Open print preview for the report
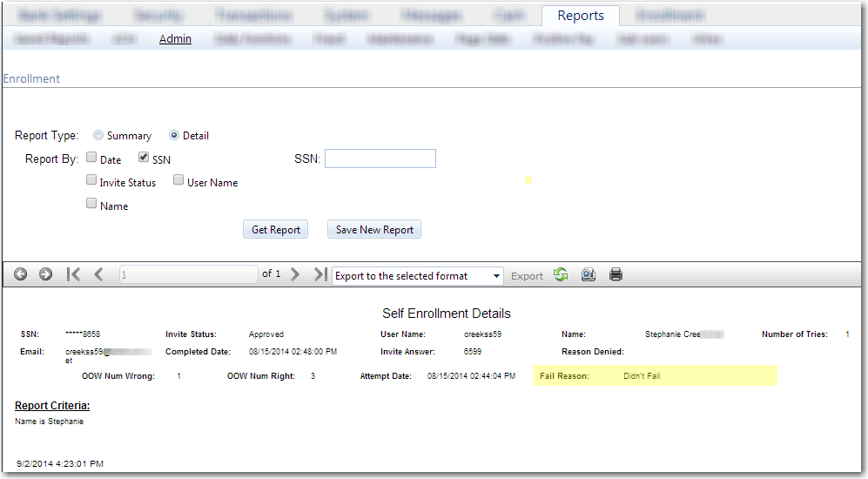Viewport: 868px width, 479px height. click(588, 274)
